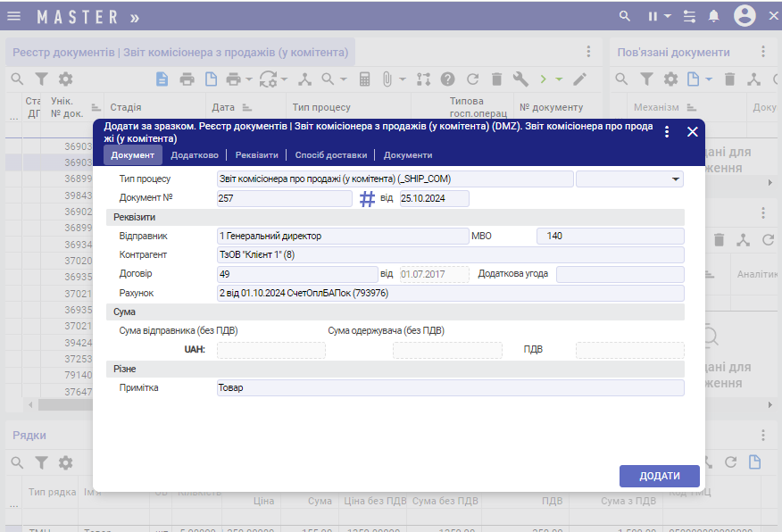This screenshot has width=782, height=532.
Task: Open the pause dropdown in the header
Action: point(658,16)
